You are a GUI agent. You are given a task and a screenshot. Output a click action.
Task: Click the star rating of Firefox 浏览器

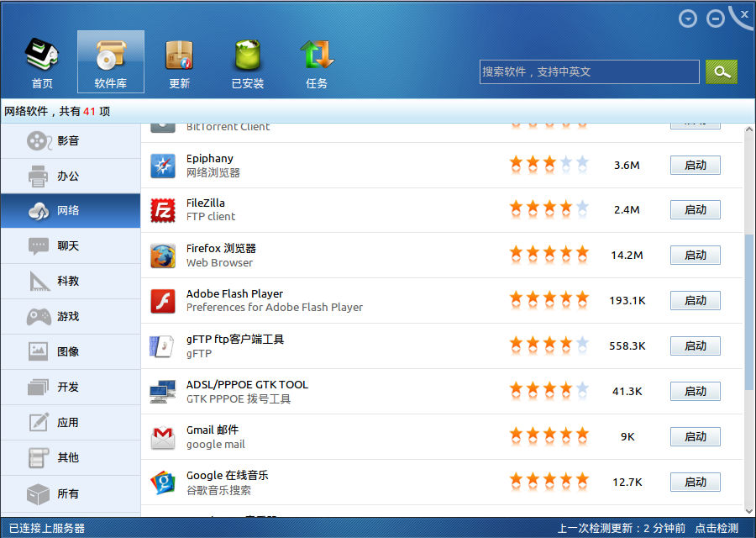click(549, 254)
